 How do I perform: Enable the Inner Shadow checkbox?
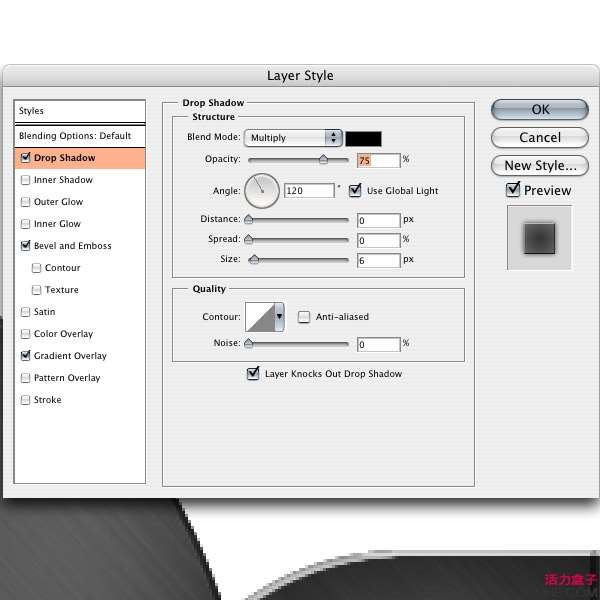[x=26, y=180]
